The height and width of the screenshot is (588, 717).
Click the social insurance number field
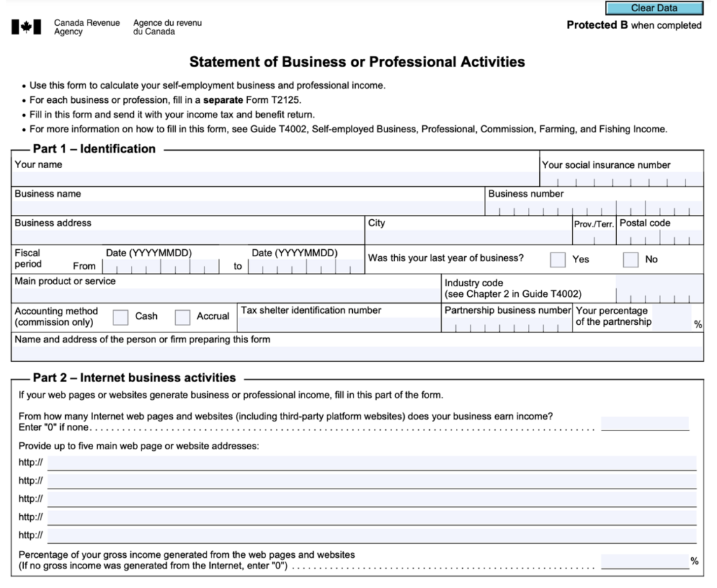[622, 178]
